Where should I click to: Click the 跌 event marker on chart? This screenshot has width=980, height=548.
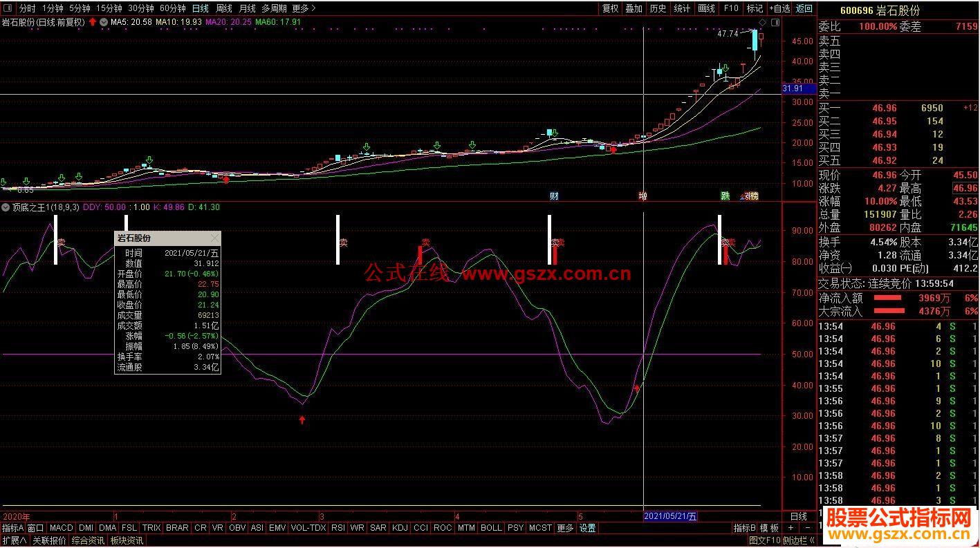coord(725,196)
